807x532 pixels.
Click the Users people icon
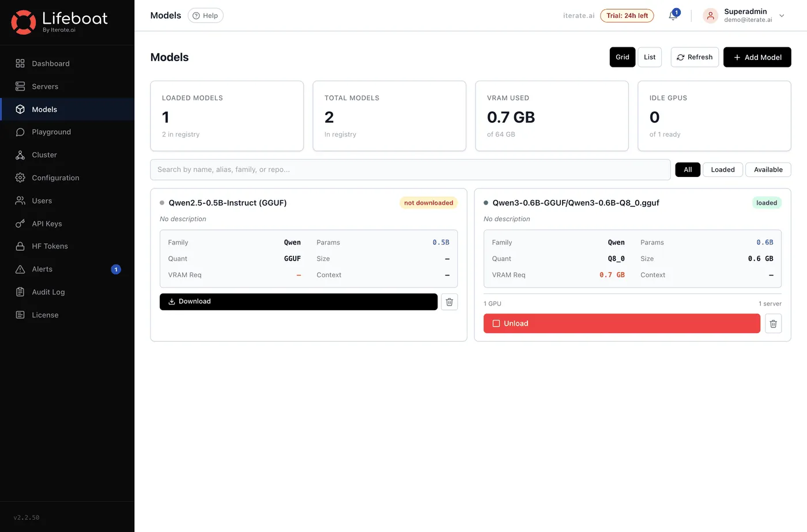pos(20,201)
